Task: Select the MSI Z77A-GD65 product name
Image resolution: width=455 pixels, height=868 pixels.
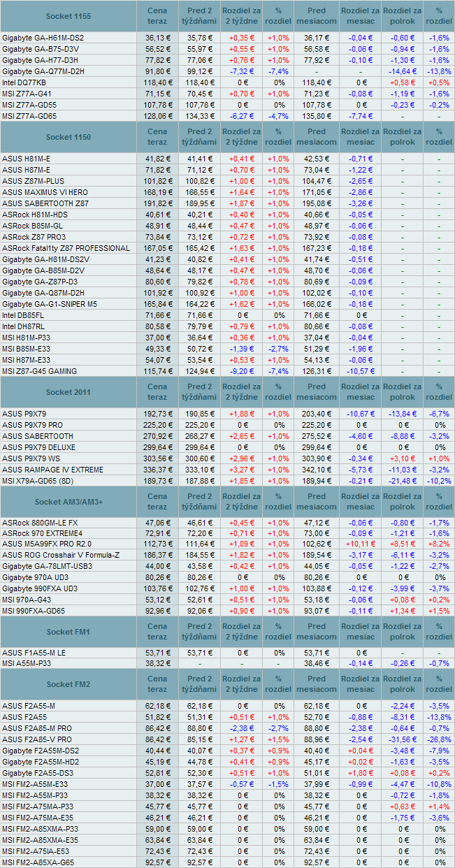Action: tap(29, 115)
